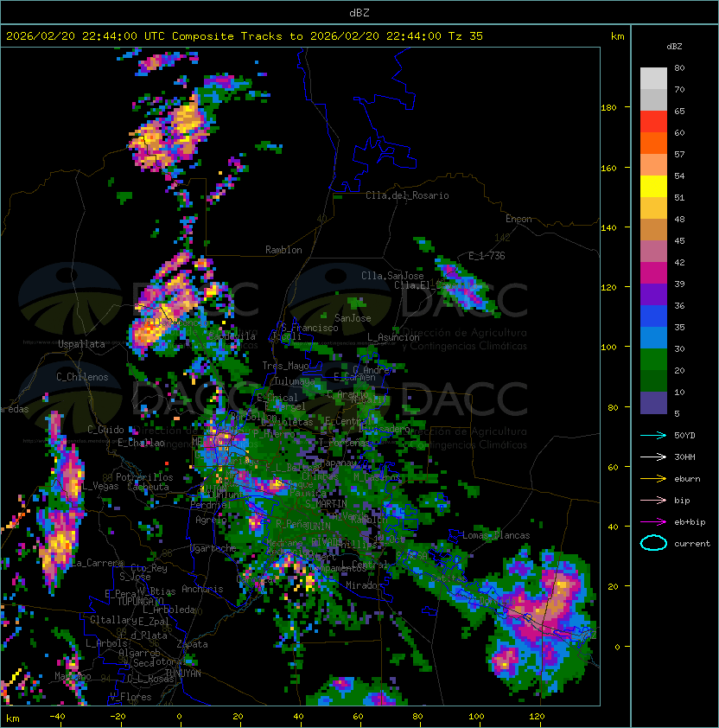This screenshot has height=728, width=719.
Task: Click the 'Tz 35' value in header
Action: [x=466, y=36]
